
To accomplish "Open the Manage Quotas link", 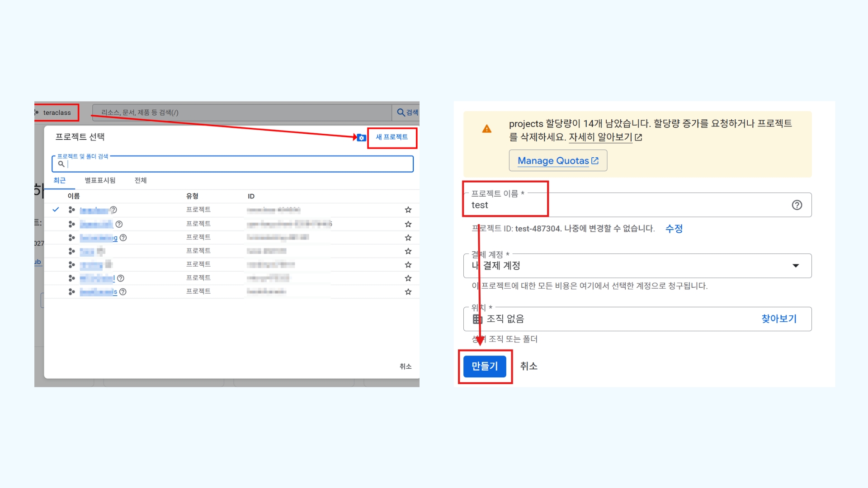I will (558, 160).
